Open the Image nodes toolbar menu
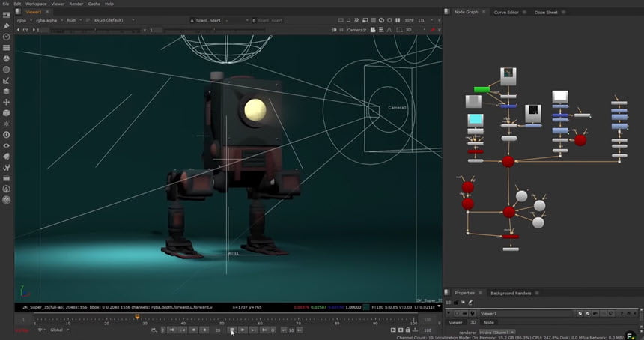The width and height of the screenshot is (644, 340). (6, 15)
